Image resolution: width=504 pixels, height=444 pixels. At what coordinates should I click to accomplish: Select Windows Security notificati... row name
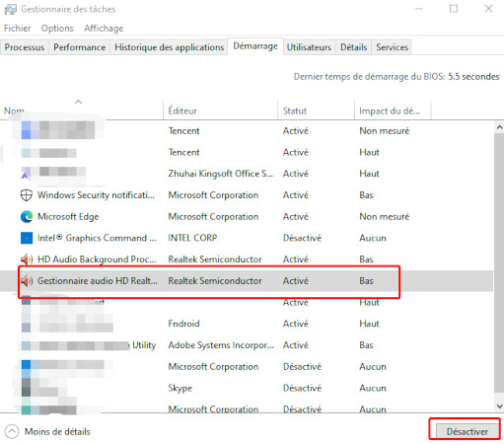(96, 195)
